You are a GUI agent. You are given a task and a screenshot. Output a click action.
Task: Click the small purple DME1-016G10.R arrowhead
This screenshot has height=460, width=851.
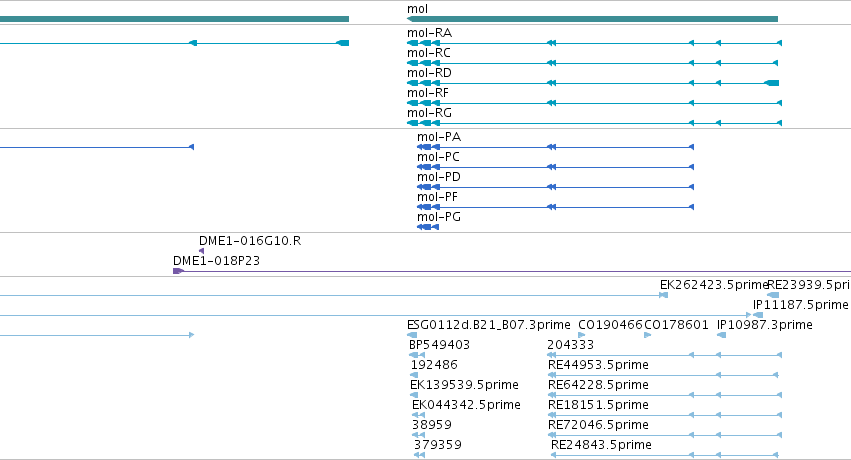pyautogui.click(x=201, y=251)
